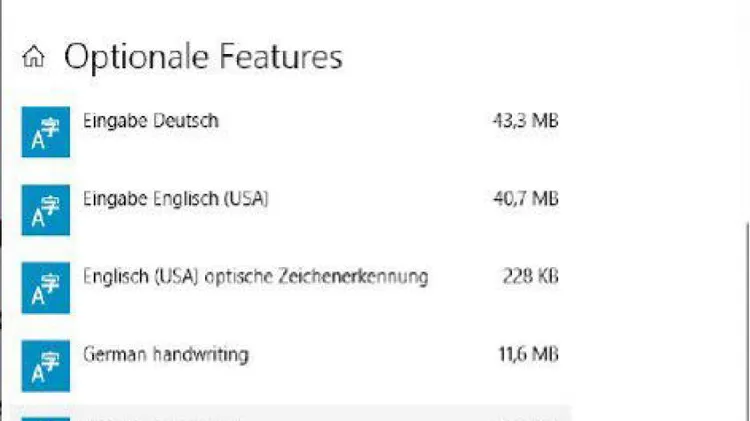Click the Eingabe Englisch (USA) language icon
The width and height of the screenshot is (750, 421).
(x=45, y=210)
